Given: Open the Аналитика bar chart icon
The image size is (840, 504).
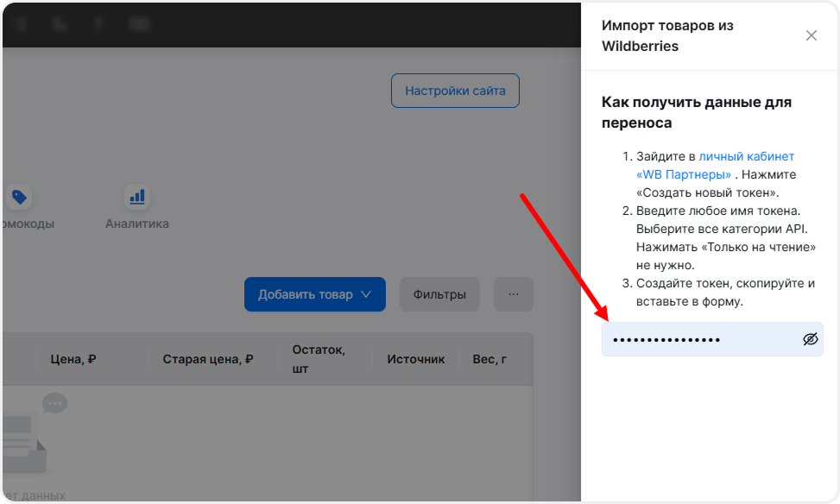Looking at the screenshot, I should [x=136, y=198].
